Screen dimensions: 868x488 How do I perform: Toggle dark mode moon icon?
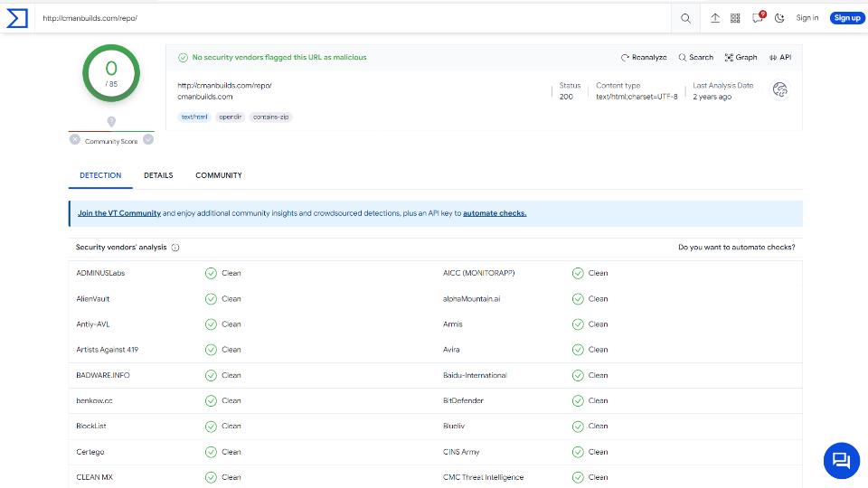[x=779, y=18]
